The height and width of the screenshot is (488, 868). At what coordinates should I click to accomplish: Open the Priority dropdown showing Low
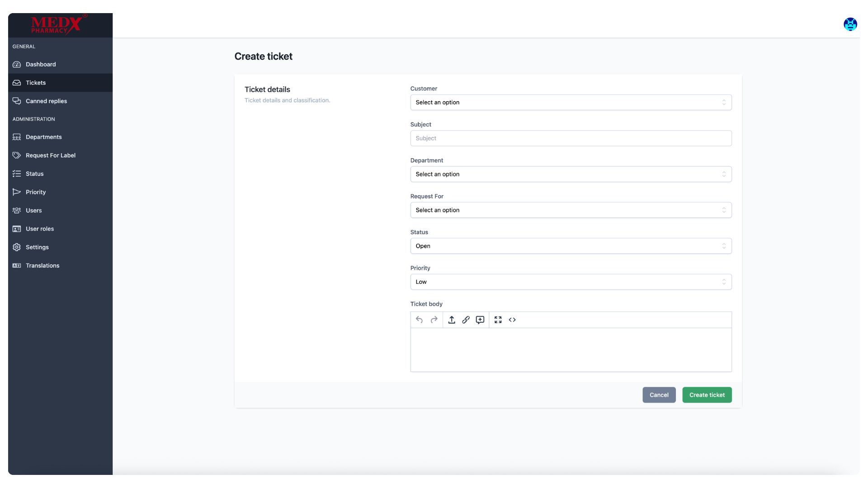(x=571, y=282)
